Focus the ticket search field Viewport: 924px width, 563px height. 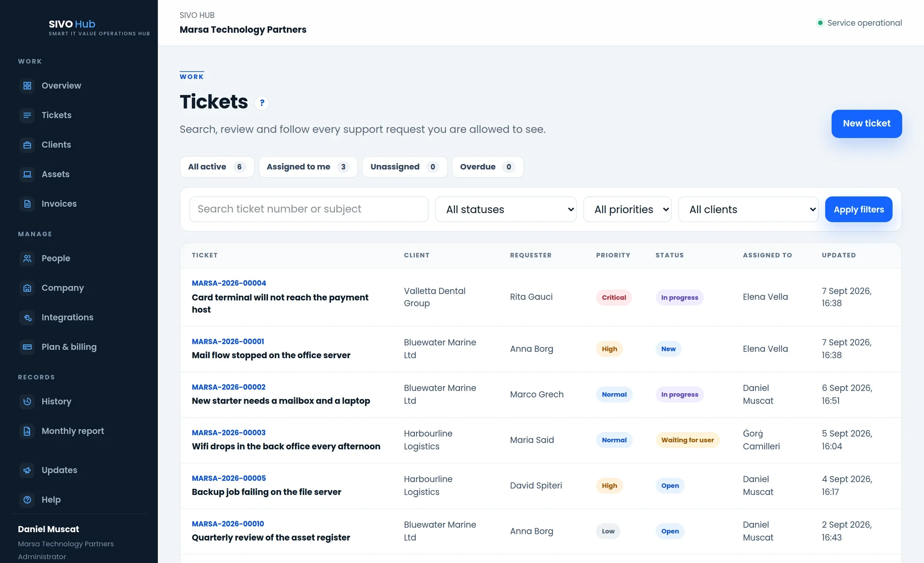pyautogui.click(x=309, y=209)
